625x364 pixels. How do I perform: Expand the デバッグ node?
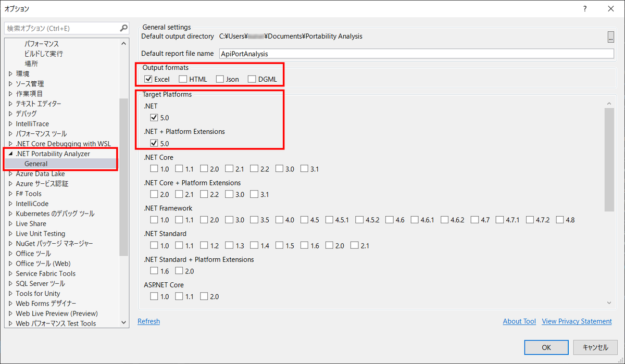pos(10,114)
